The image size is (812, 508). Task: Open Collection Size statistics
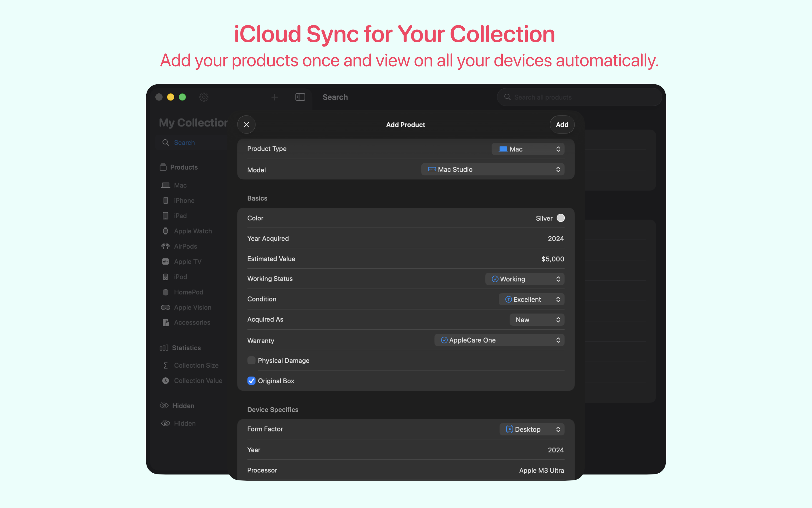pos(196,365)
